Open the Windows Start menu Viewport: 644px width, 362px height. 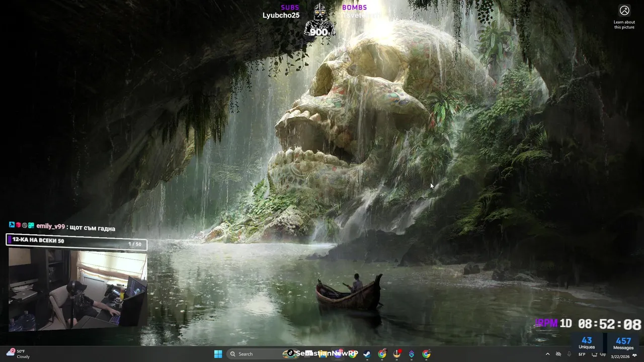point(218,354)
